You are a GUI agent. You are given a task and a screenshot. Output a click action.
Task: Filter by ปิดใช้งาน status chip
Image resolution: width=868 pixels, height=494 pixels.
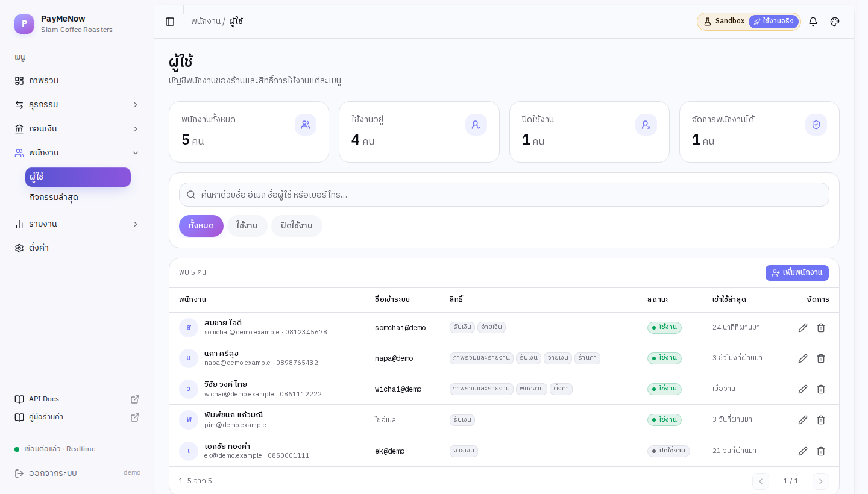(x=297, y=226)
